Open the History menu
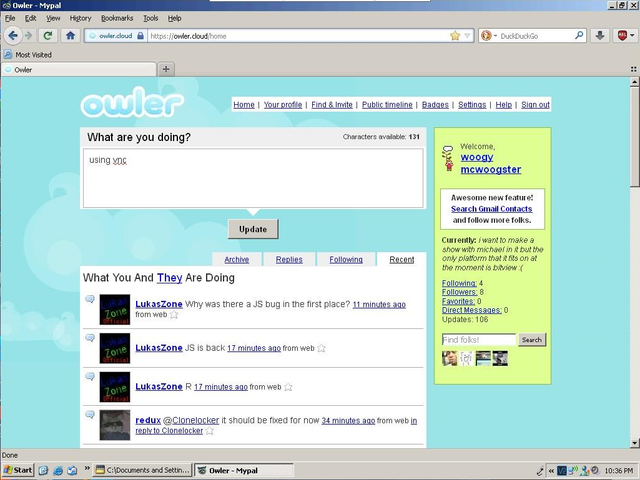 tap(80, 18)
